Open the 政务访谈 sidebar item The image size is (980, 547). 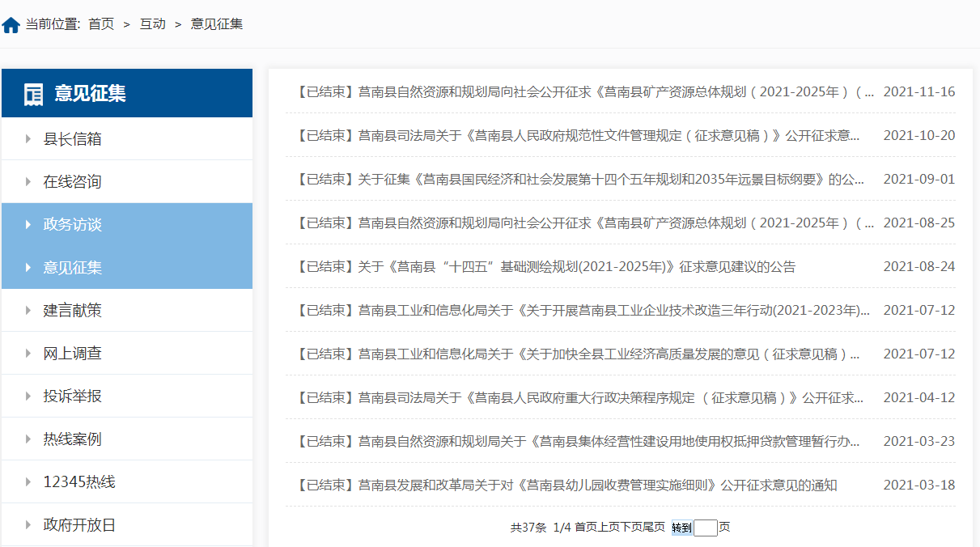(x=127, y=225)
